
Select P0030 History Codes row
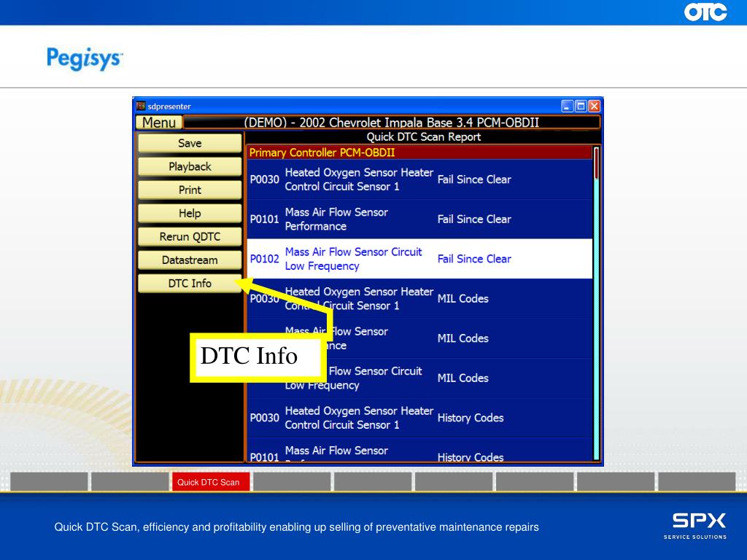(x=419, y=418)
